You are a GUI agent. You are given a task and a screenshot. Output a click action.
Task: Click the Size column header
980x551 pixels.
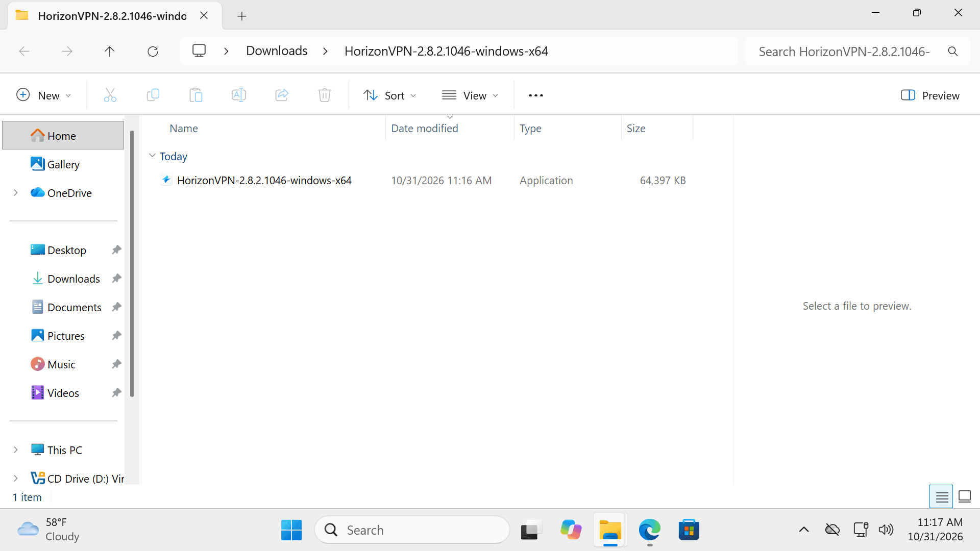tap(657, 129)
